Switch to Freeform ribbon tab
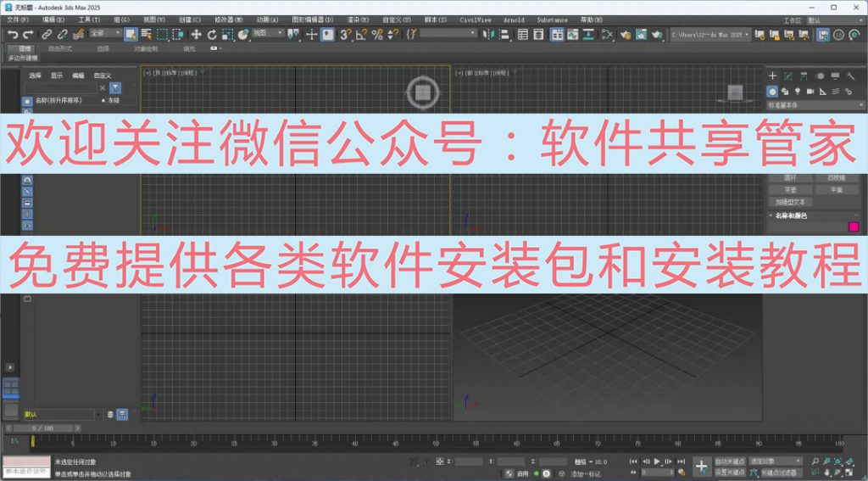Image resolution: width=868 pixels, height=481 pixels. click(x=60, y=48)
